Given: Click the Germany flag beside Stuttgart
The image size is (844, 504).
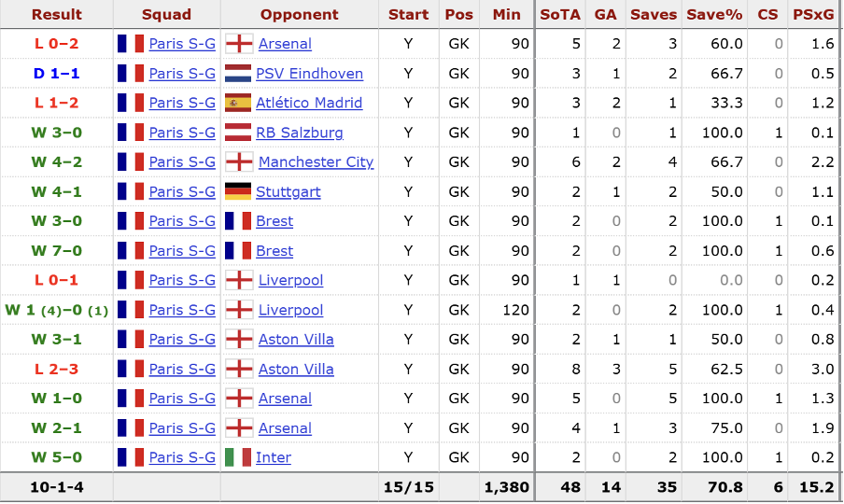Looking at the screenshot, I should click(239, 191).
